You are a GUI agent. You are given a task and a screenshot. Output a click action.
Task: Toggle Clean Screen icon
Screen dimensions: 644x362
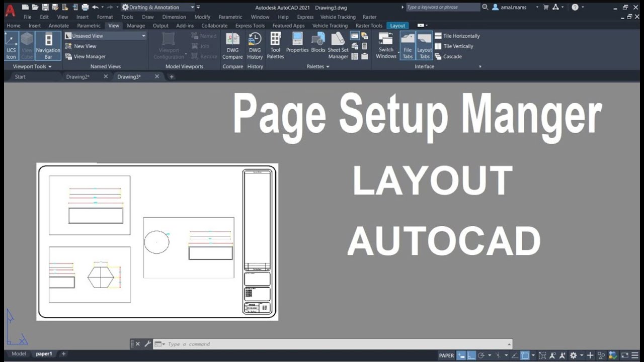coord(625,355)
